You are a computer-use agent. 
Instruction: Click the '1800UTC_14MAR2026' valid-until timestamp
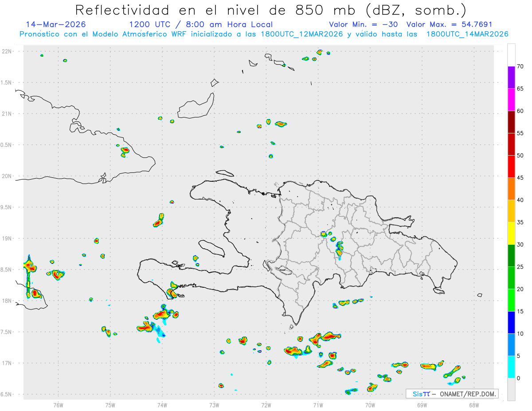pyautogui.click(x=467, y=34)
